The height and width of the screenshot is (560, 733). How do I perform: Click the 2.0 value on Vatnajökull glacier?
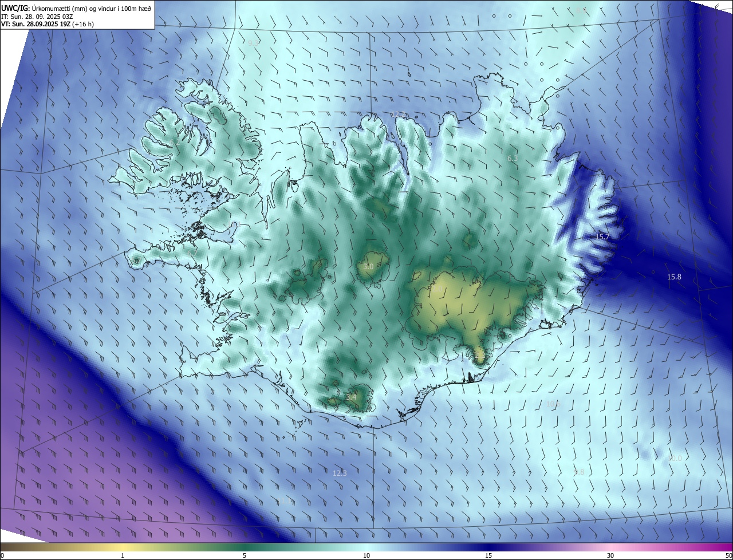436,289
